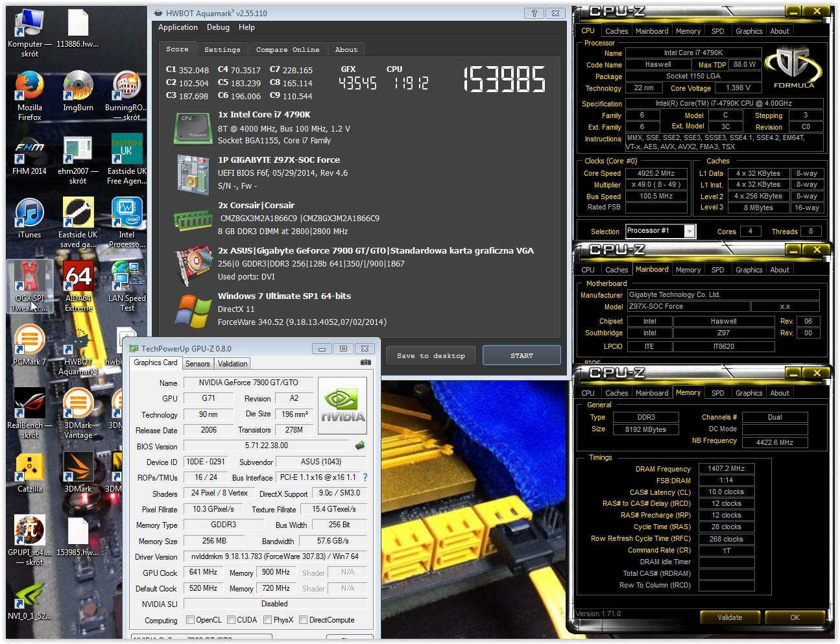
Task: Click GPU-Z Driver Version field
Action: [x=274, y=556]
